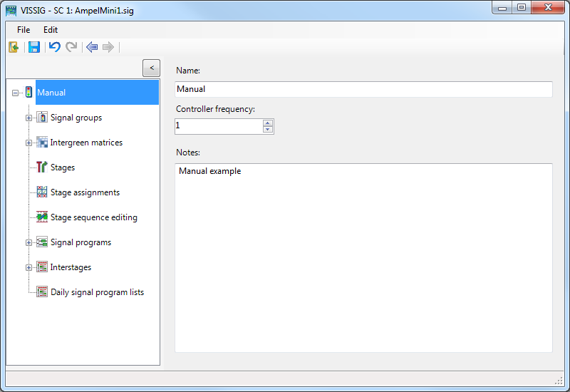Click the Back navigation arrow icon
Screen dimensions: 570x392
pos(91,47)
